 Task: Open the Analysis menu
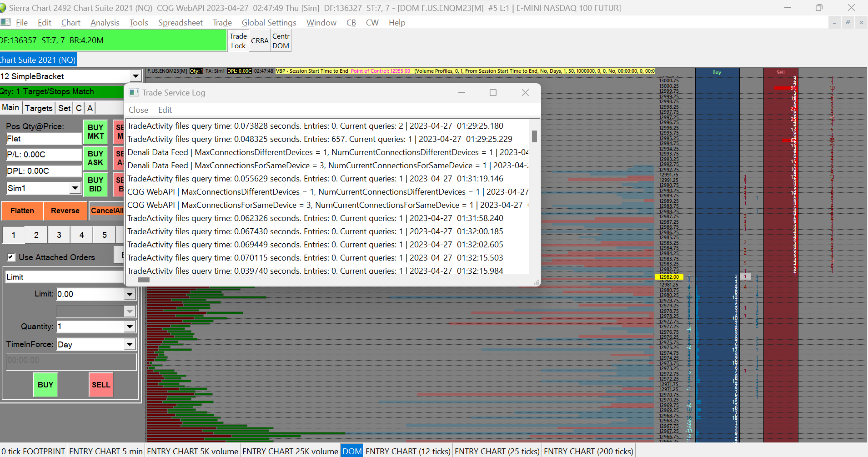(105, 23)
